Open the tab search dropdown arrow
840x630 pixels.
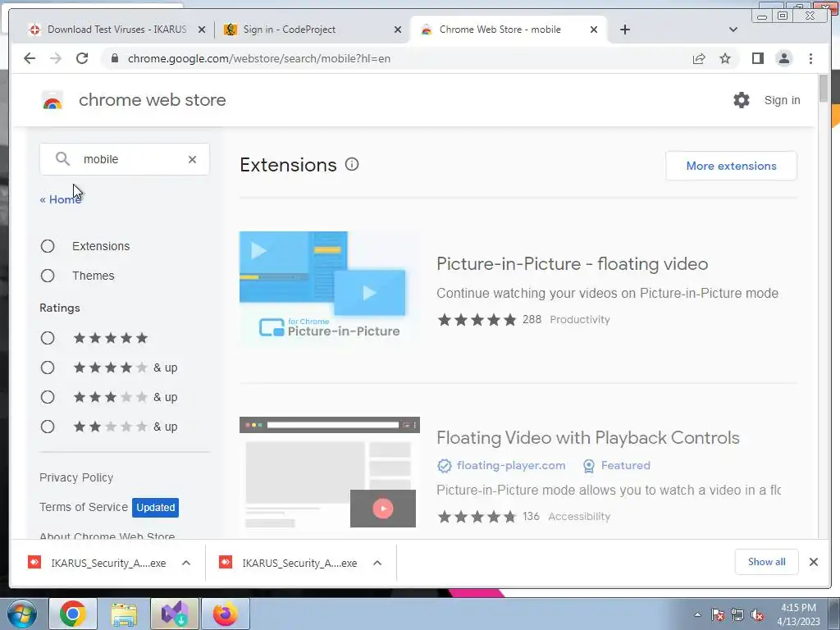click(x=733, y=30)
